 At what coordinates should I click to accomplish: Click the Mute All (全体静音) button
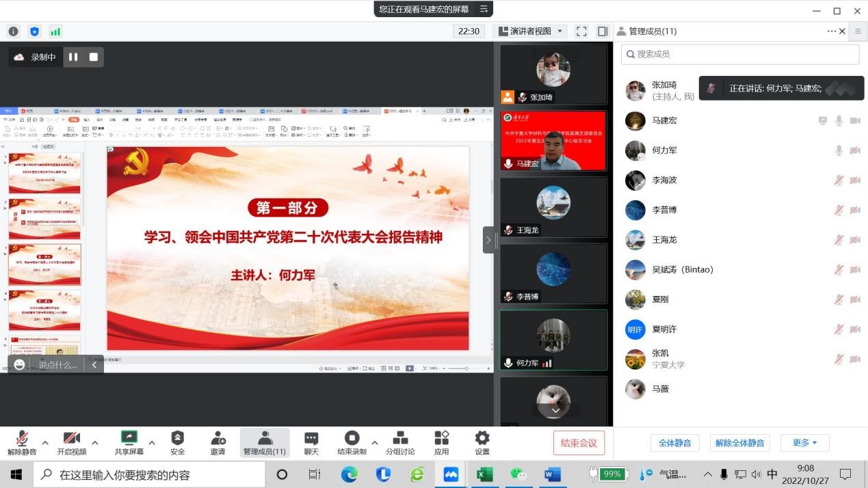click(x=674, y=443)
